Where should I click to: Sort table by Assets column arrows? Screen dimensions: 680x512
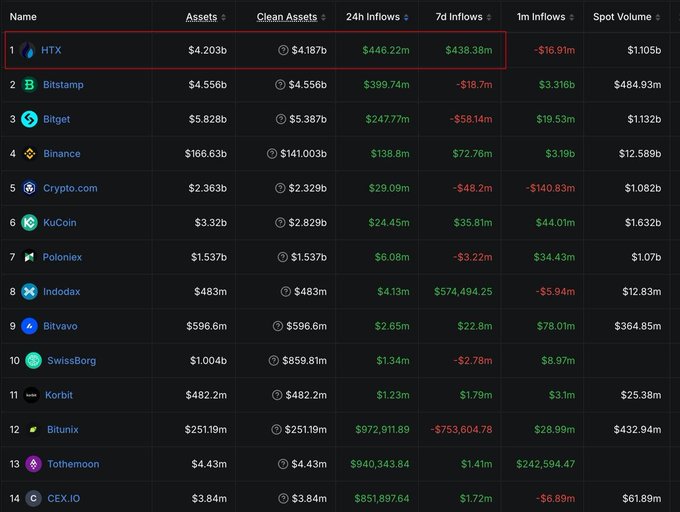point(223,17)
